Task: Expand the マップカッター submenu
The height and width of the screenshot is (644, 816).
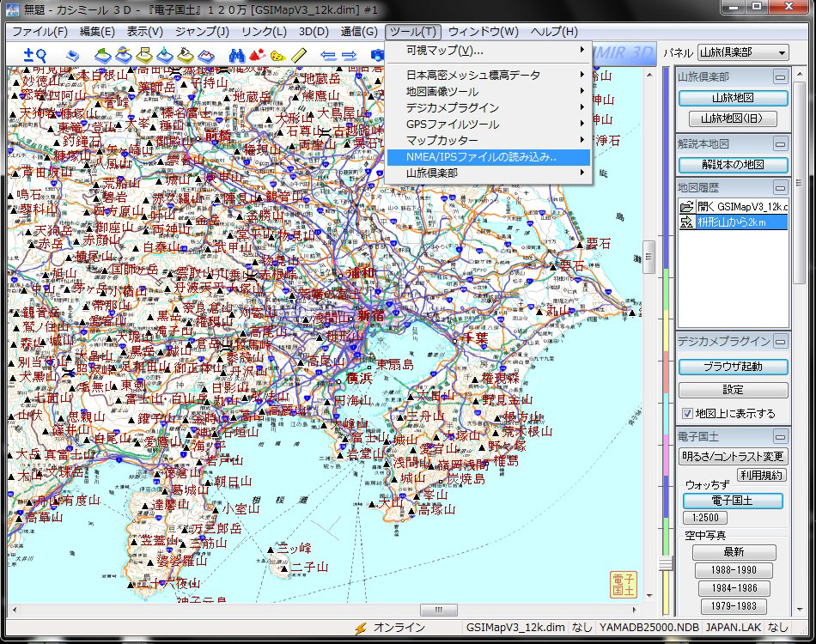Action: pos(489,141)
